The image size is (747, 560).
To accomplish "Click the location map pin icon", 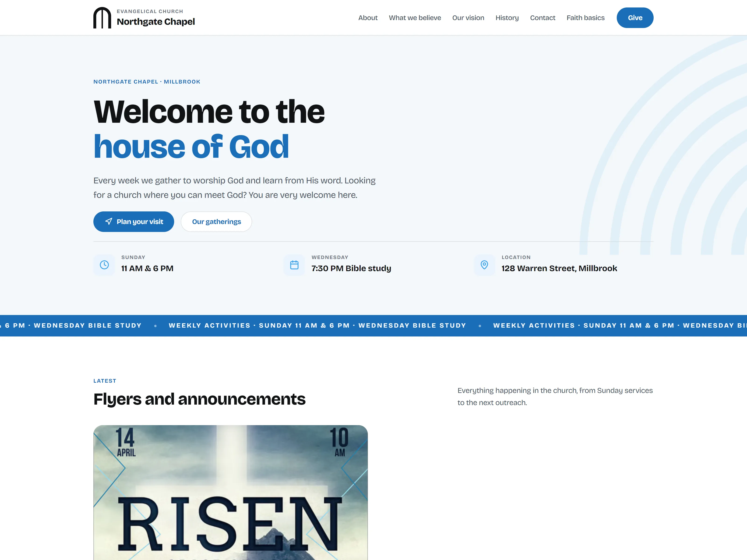I will (x=484, y=265).
